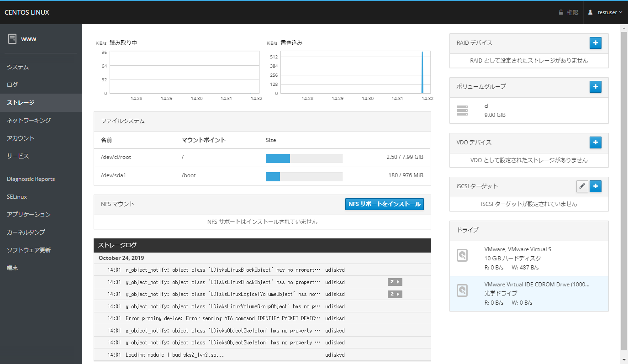The width and height of the screenshot is (628, 364).
Task: Click the 10 GiB hard disk drive icon
Action: tap(462, 255)
